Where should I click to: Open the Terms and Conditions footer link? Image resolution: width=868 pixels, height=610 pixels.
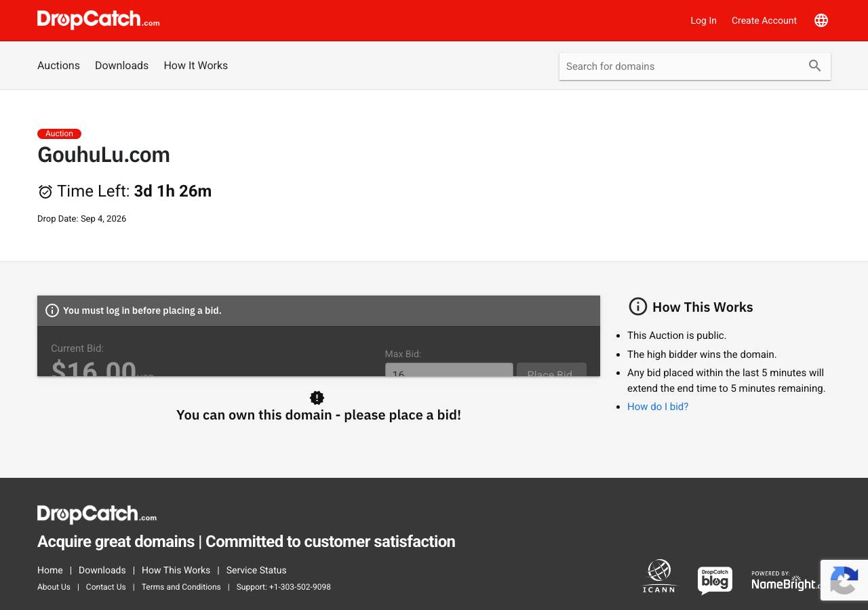(x=181, y=587)
